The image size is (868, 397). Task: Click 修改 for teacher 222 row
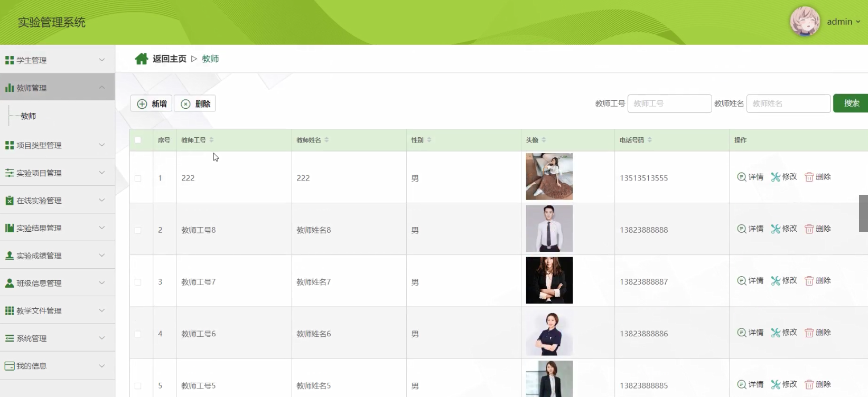coord(784,177)
